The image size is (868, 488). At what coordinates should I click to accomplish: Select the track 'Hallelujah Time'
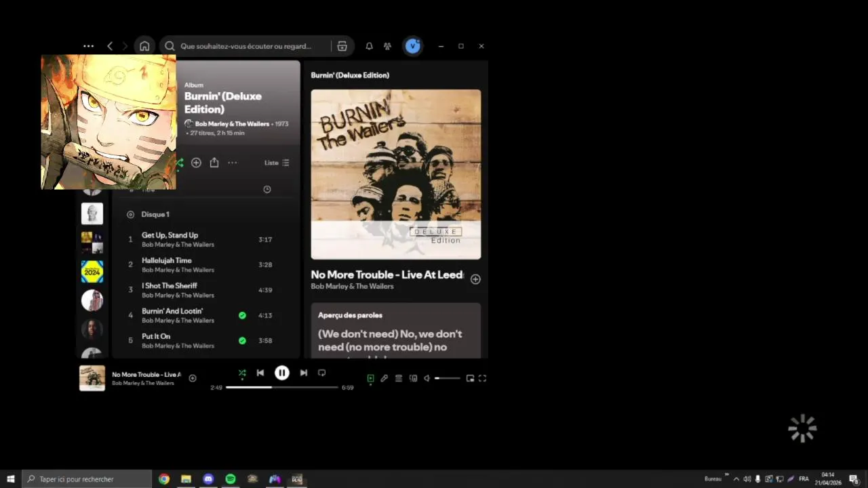click(x=167, y=260)
